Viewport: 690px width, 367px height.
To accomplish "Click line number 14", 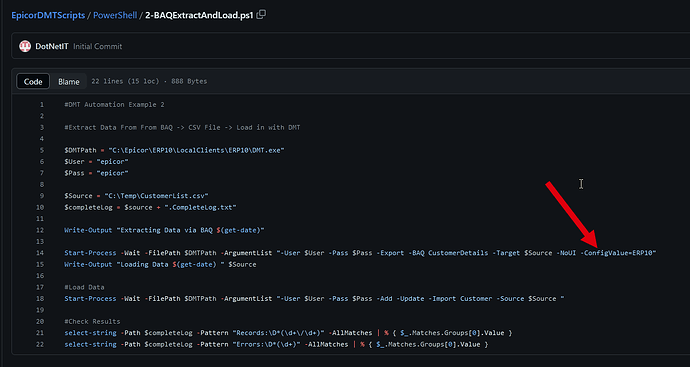I will [40, 253].
